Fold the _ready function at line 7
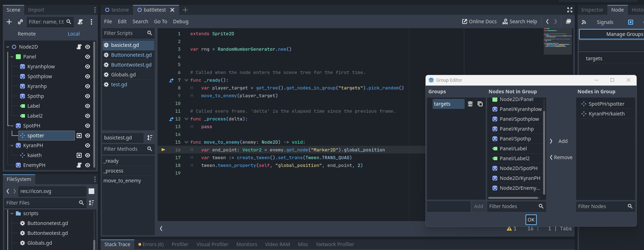This screenshot has width=644, height=250. pos(186,80)
